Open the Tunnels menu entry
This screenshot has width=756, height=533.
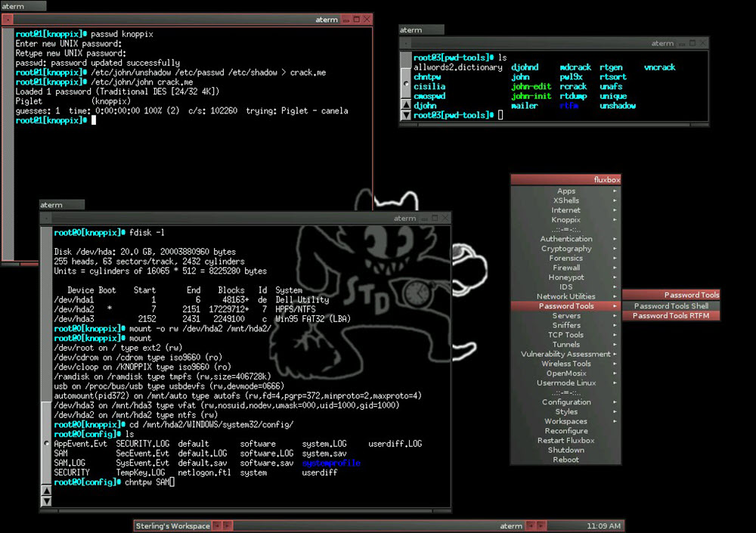coord(566,345)
